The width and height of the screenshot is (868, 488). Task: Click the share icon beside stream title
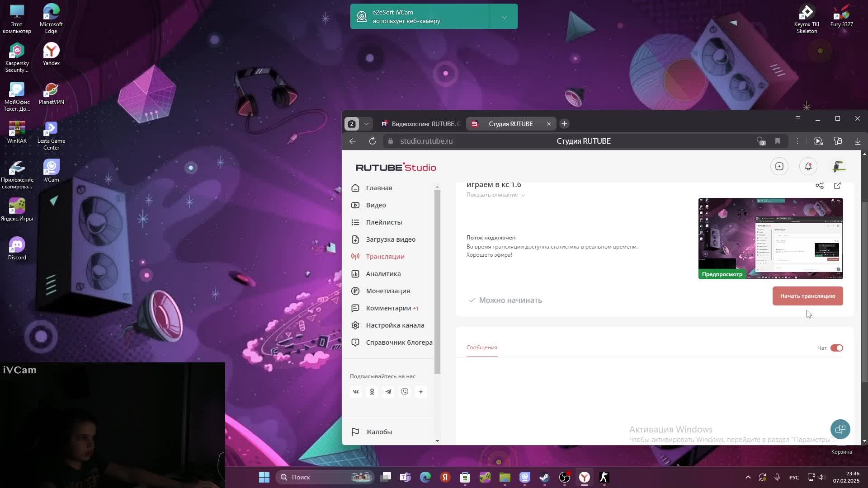819,186
